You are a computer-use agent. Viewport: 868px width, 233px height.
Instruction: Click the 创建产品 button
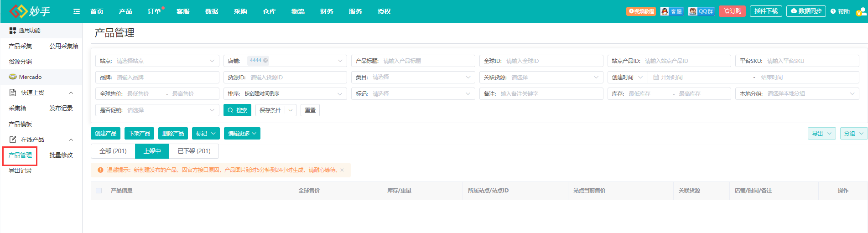click(x=105, y=134)
